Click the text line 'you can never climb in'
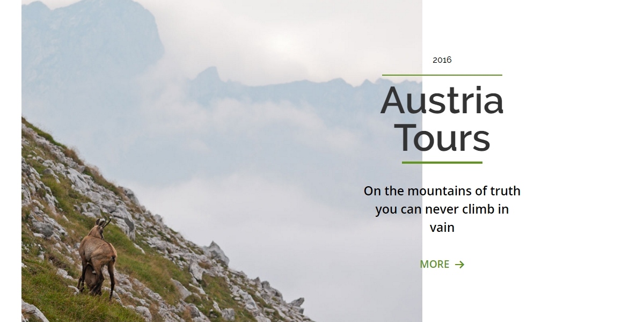 click(442, 209)
